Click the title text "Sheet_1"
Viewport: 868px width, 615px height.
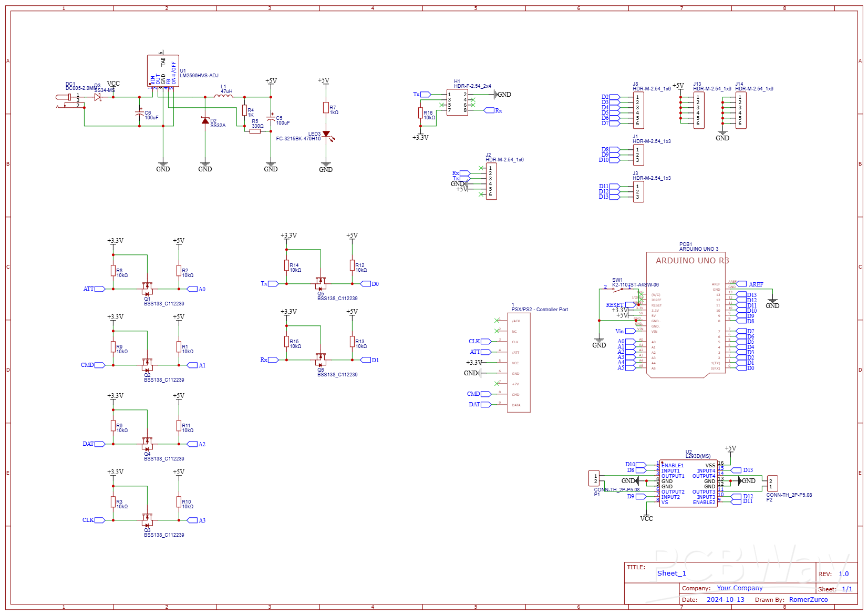[x=671, y=573]
